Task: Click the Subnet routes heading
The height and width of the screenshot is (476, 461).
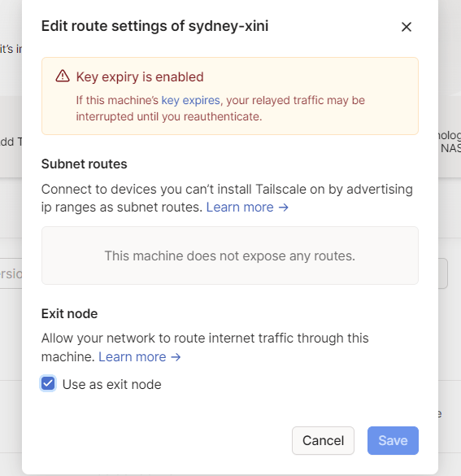Action: pos(84,164)
